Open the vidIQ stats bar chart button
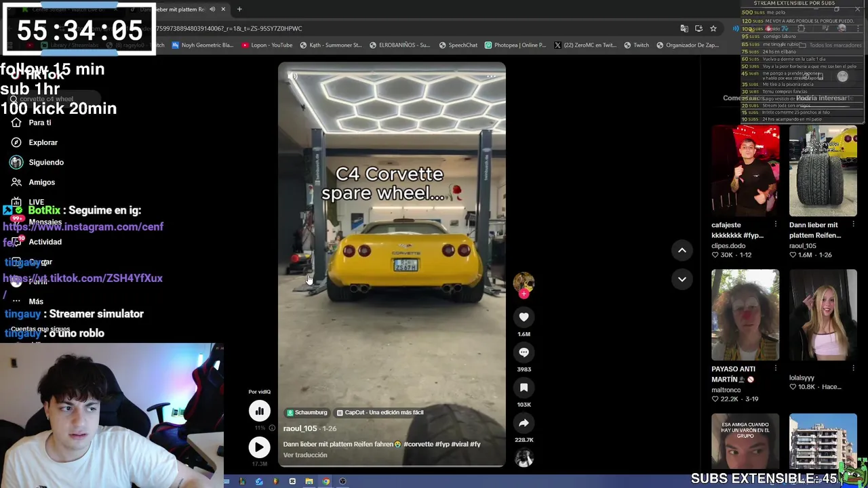The image size is (868, 488). (x=259, y=411)
